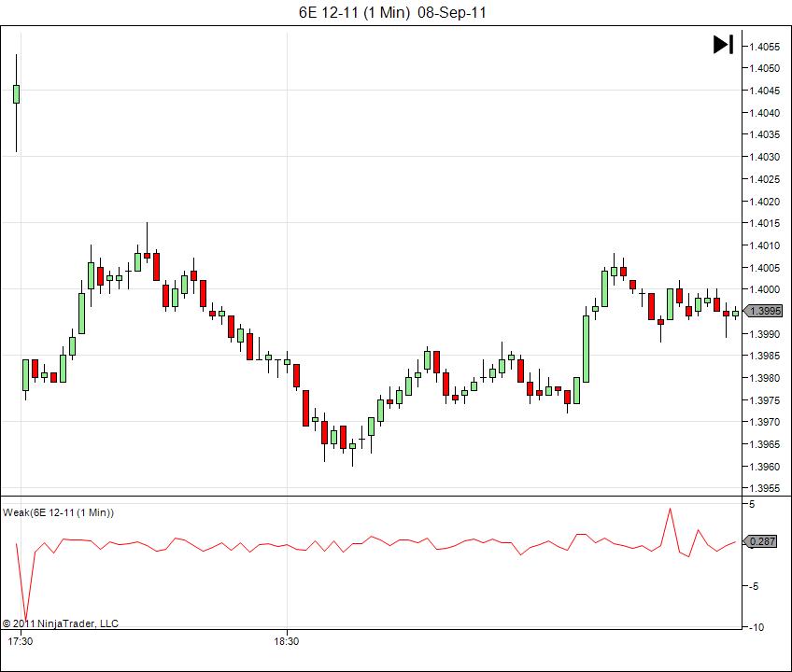Viewport: 792px width, 672px height.
Task: Click the 1.3990 price axis label
Action: [x=764, y=334]
